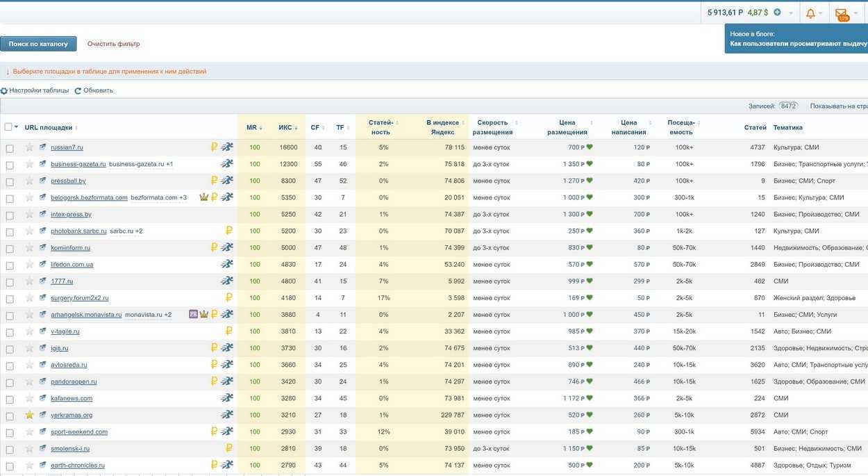Tick the checkbox for pressball.by
Viewport: 868px width, 476px height.
tap(10, 181)
